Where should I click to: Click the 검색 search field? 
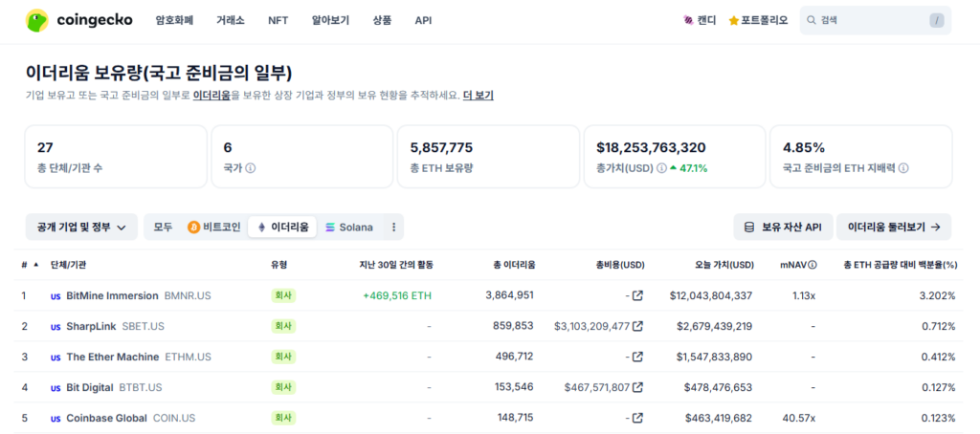click(876, 21)
